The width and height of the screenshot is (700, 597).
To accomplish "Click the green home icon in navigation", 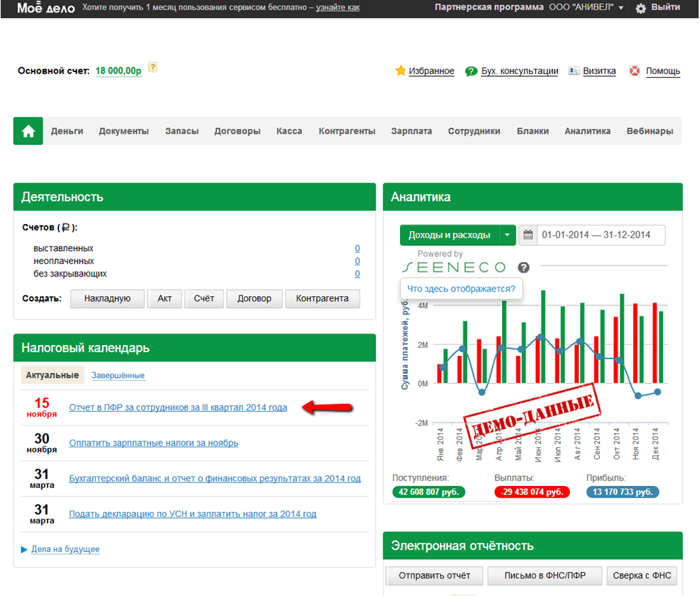I will (x=28, y=131).
